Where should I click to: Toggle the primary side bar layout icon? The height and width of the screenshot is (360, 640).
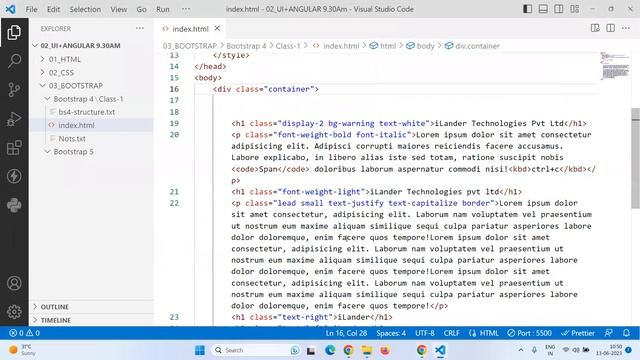click(x=527, y=9)
